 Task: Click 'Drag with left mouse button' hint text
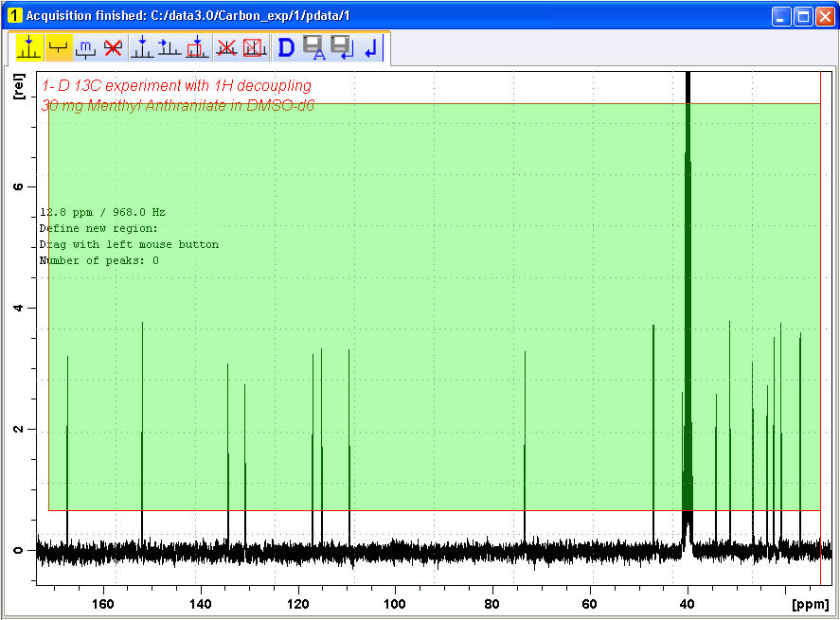(129, 244)
